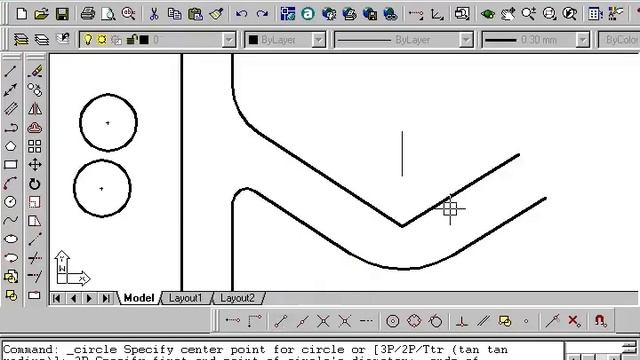
Task: Select the Line draw tool
Action: [11, 71]
